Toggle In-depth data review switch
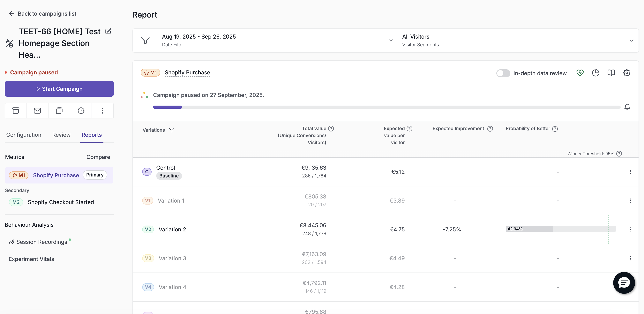 click(x=503, y=73)
